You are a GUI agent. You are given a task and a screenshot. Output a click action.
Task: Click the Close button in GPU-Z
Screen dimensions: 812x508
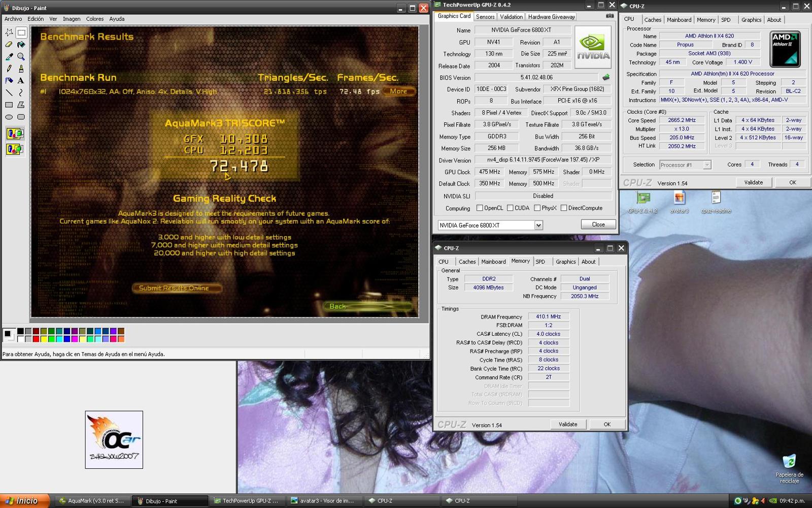(x=598, y=225)
